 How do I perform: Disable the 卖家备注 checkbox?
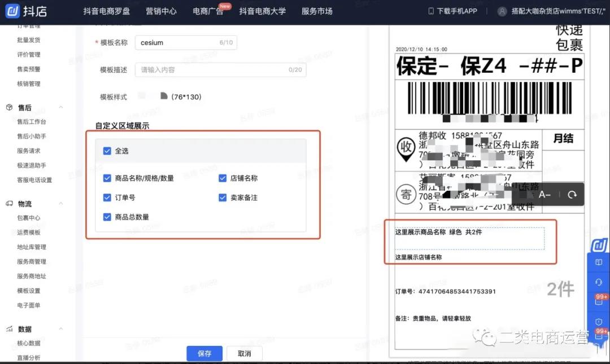(223, 198)
